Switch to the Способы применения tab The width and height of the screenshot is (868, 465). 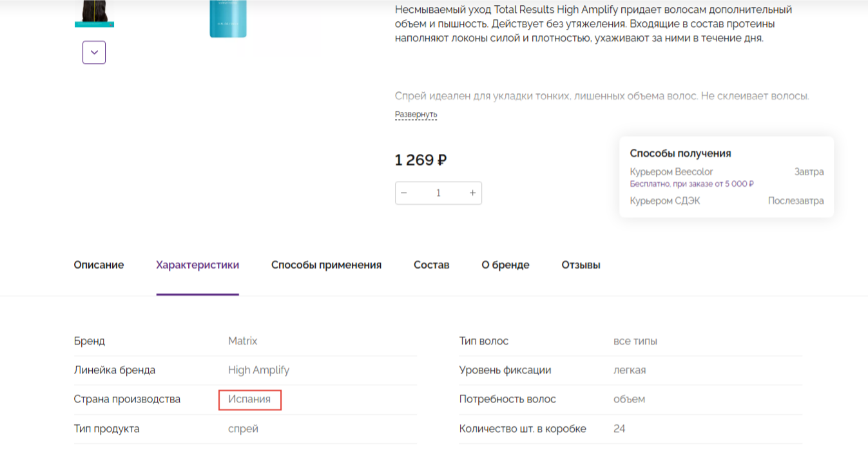click(326, 265)
